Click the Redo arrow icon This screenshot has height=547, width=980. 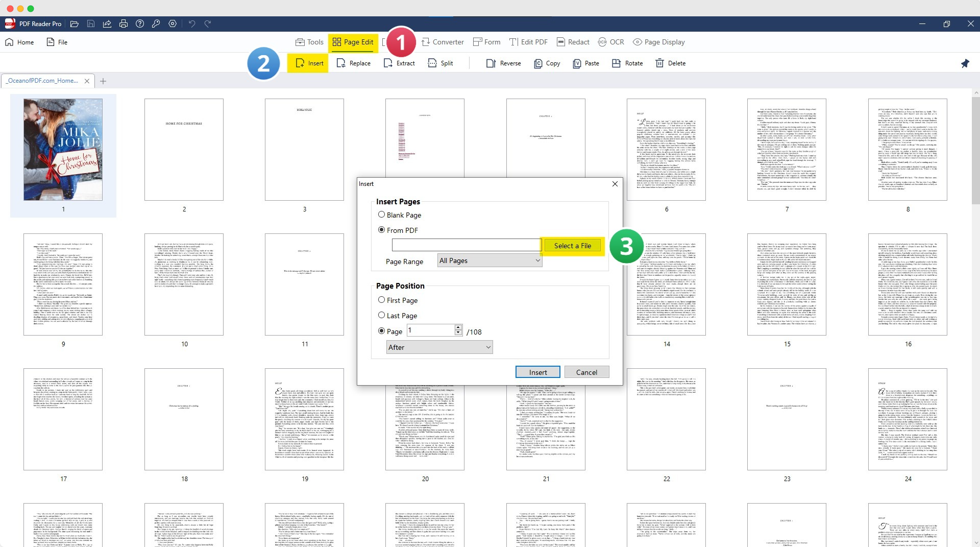(208, 24)
